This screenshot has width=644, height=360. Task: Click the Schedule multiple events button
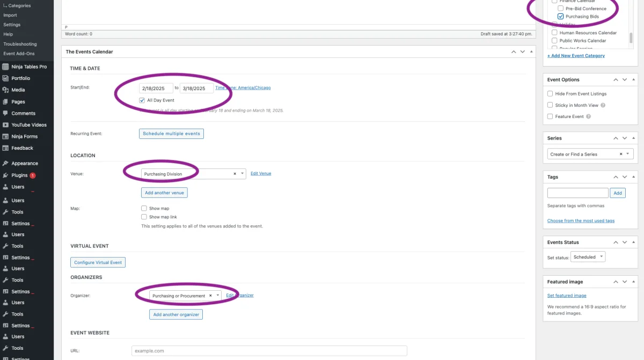[x=171, y=134]
